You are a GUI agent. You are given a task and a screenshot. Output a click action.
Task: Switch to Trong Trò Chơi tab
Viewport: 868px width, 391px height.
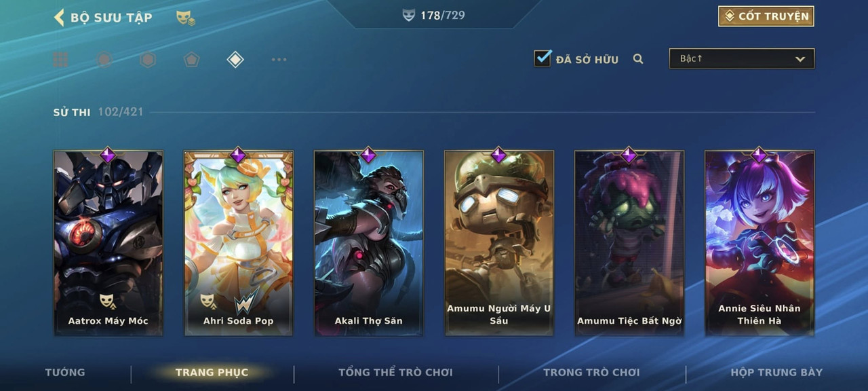click(591, 372)
